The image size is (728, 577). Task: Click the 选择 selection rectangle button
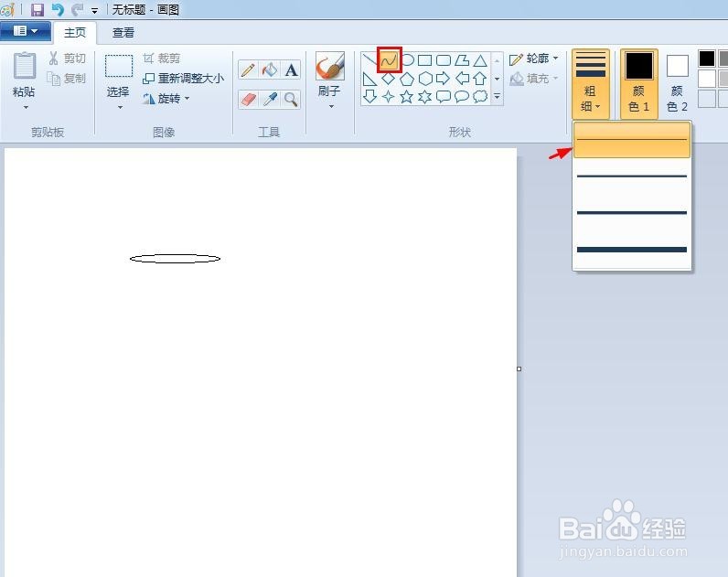pos(118,75)
